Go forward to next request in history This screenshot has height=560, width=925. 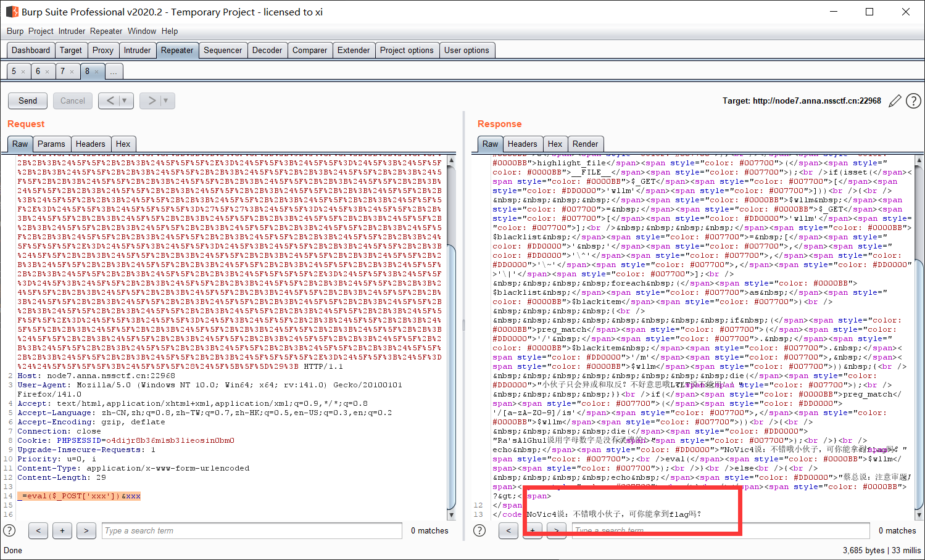(x=151, y=101)
